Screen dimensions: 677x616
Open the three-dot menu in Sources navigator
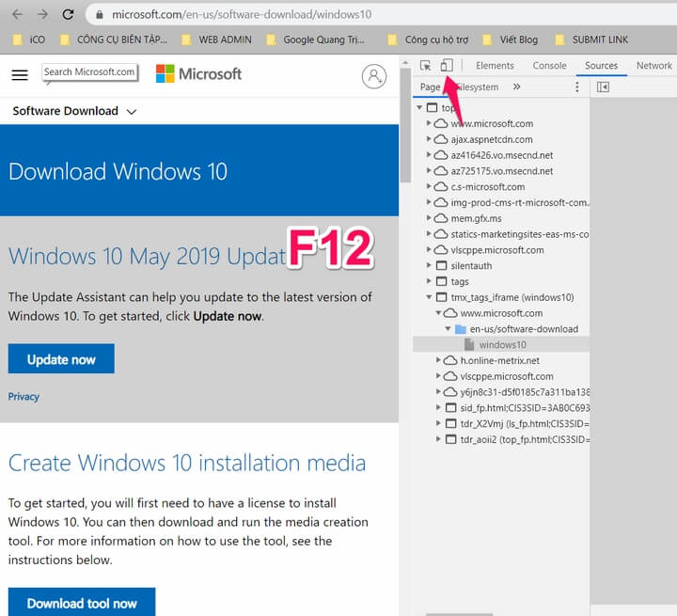pyautogui.click(x=576, y=87)
